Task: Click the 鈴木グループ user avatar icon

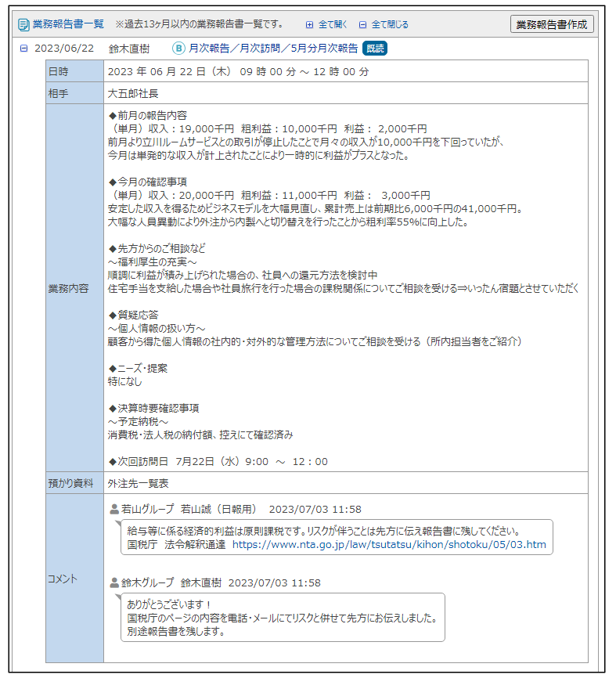Action: 114,582
